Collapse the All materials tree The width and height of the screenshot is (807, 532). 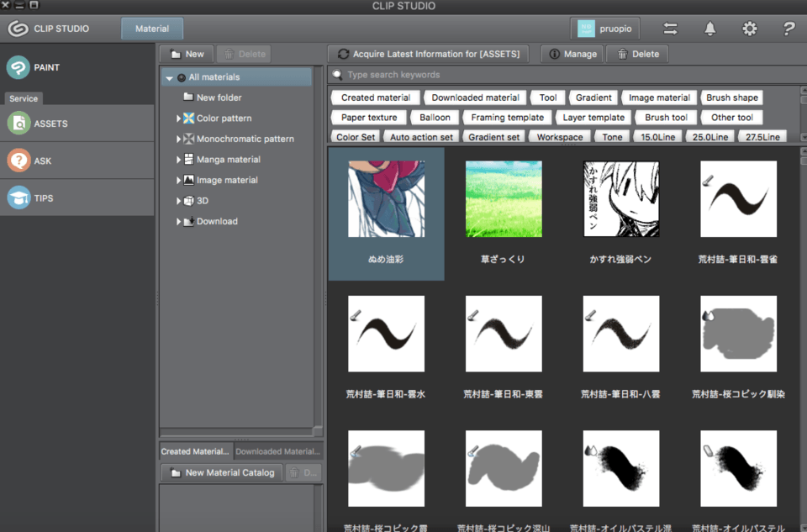coord(170,76)
